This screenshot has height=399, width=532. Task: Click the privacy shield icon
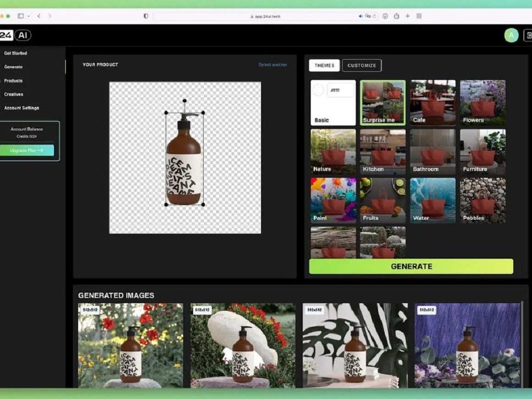[x=146, y=16]
